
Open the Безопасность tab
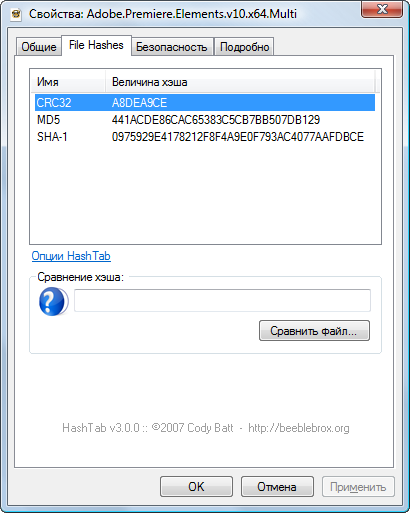[x=172, y=47]
